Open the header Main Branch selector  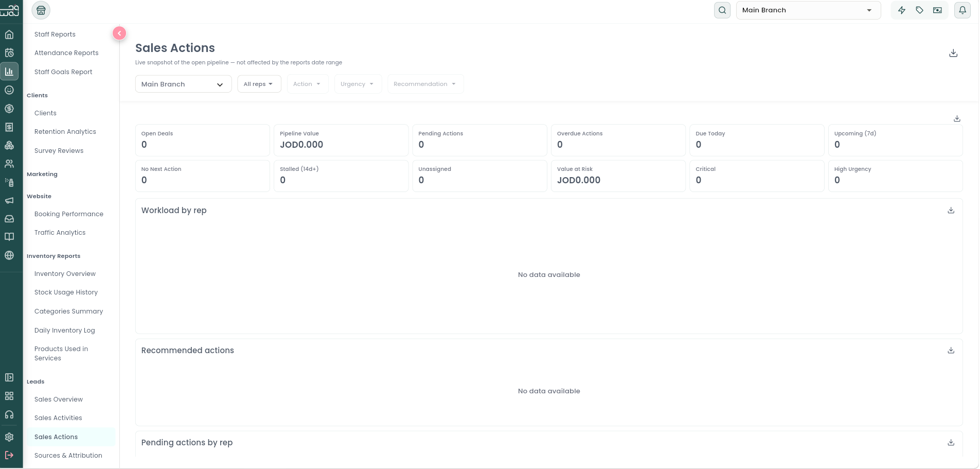tap(808, 10)
